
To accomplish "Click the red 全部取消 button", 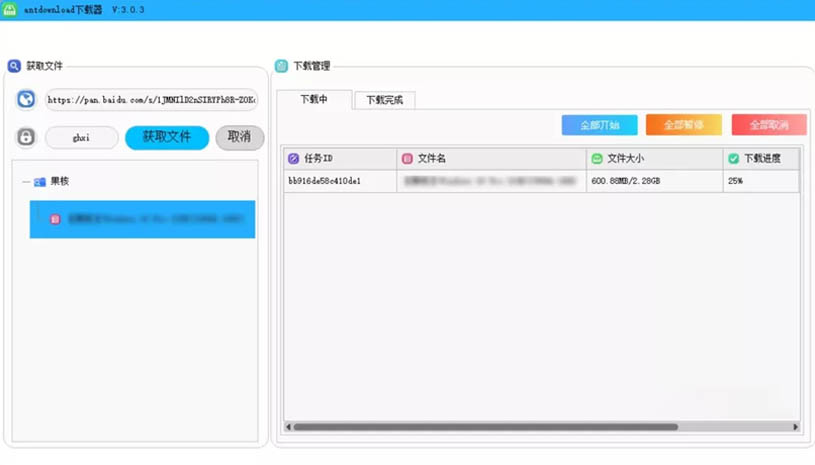I will pyautogui.click(x=768, y=125).
